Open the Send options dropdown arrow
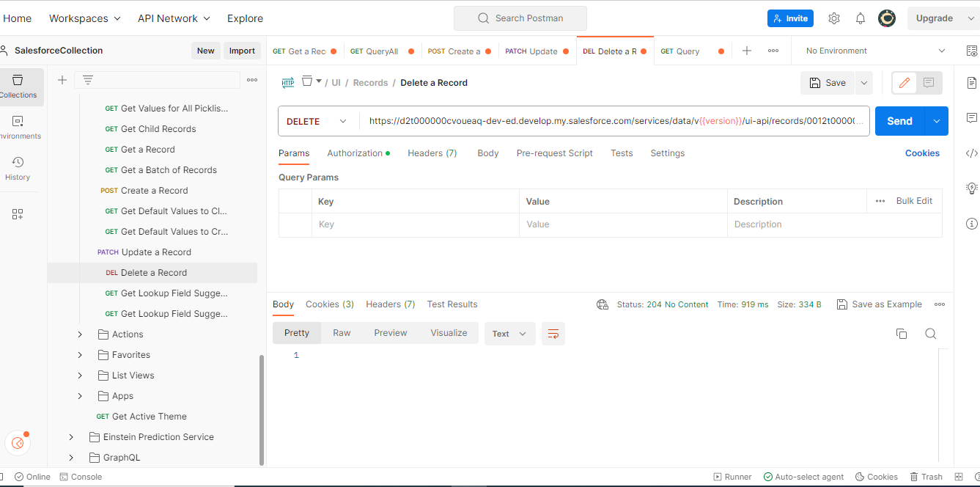This screenshot has height=487, width=980. pyautogui.click(x=937, y=121)
